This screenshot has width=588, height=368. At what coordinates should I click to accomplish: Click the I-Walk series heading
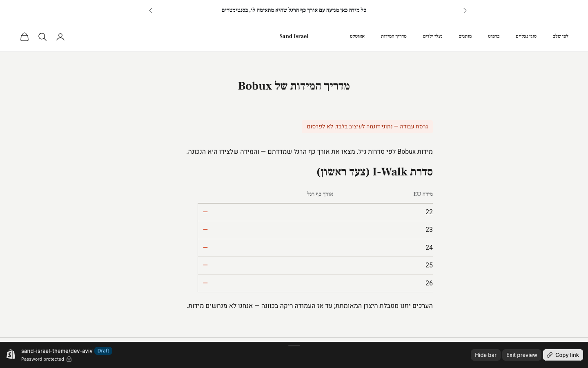(375, 172)
